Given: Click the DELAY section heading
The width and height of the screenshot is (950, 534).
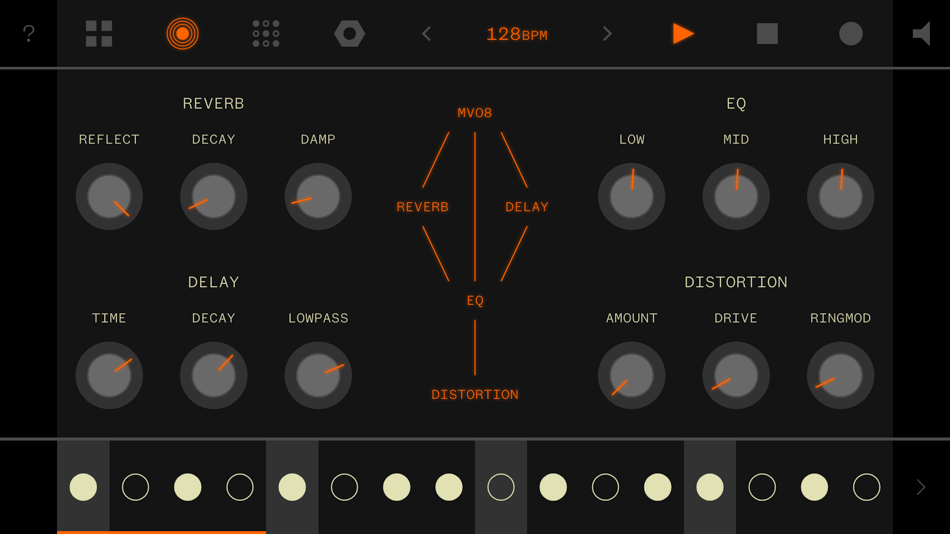Looking at the screenshot, I should (x=213, y=282).
